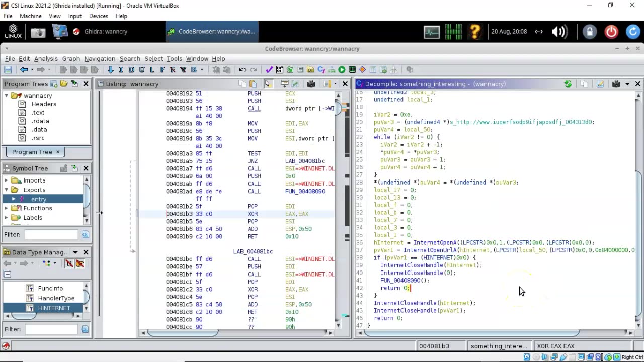Click the Decompile panel snapshot camera icon
Screen dimensions: 644x362
[616, 84]
